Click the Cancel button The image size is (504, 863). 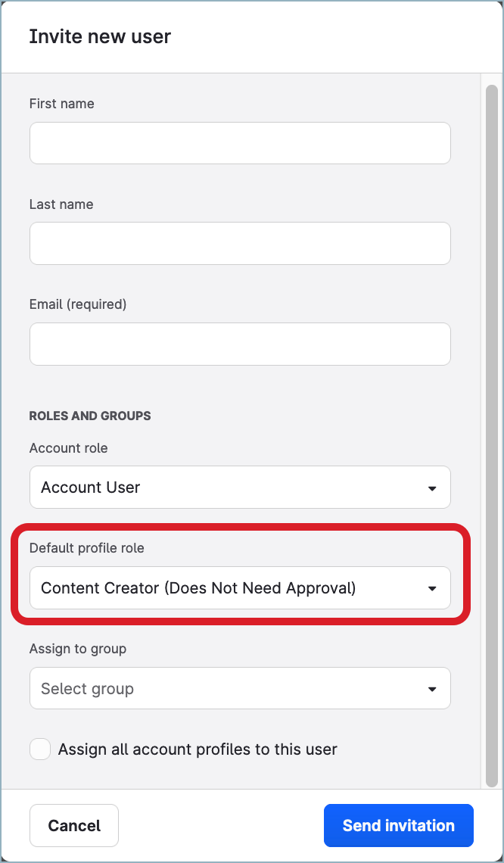(73, 825)
